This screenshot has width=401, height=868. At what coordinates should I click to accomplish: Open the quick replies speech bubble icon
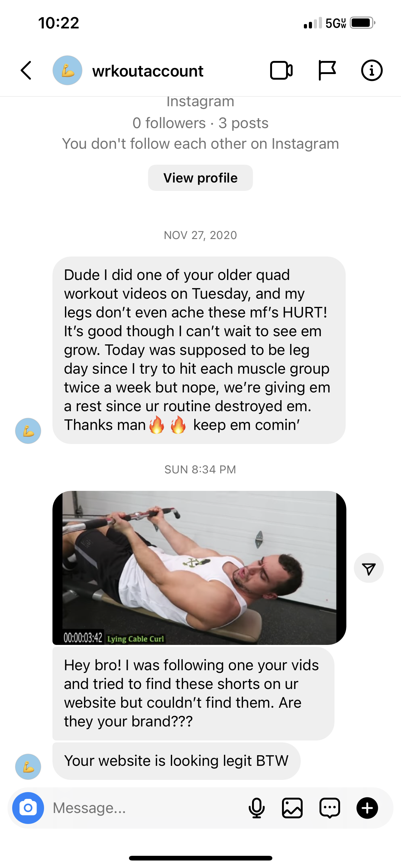point(329,808)
